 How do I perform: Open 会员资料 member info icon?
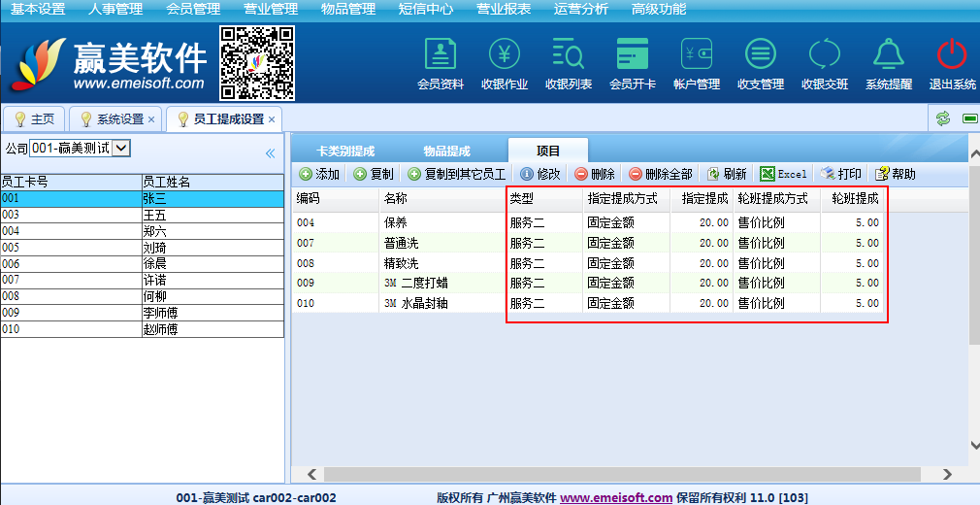[440, 54]
